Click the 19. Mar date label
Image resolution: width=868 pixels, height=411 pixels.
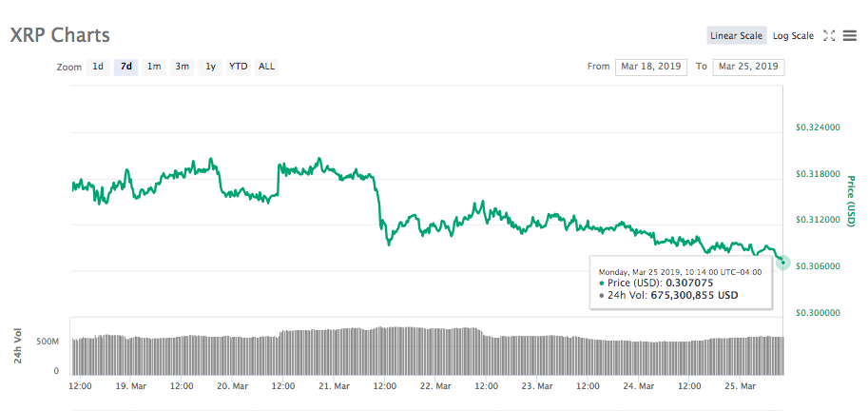[130, 385]
